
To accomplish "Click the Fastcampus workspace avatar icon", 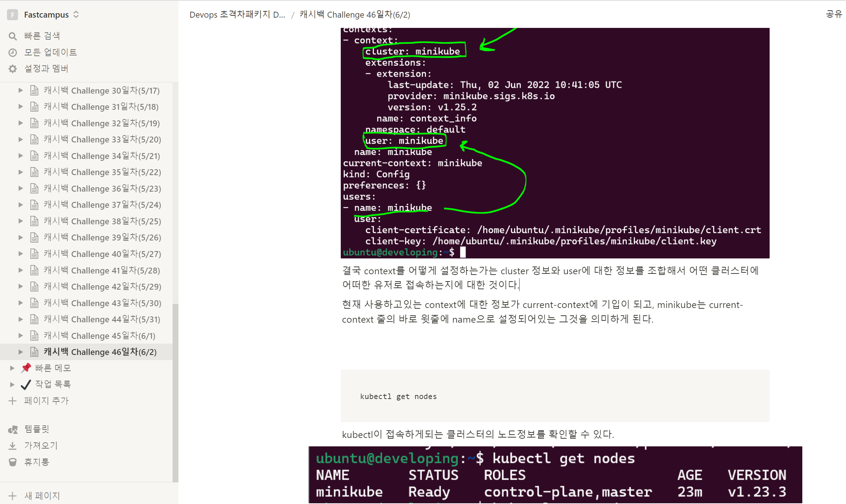I will [12, 15].
